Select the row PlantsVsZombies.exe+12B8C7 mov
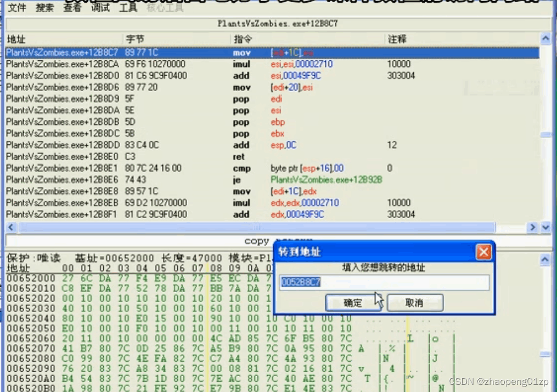Viewport: 557px width, 392px height. pyautogui.click(x=272, y=53)
